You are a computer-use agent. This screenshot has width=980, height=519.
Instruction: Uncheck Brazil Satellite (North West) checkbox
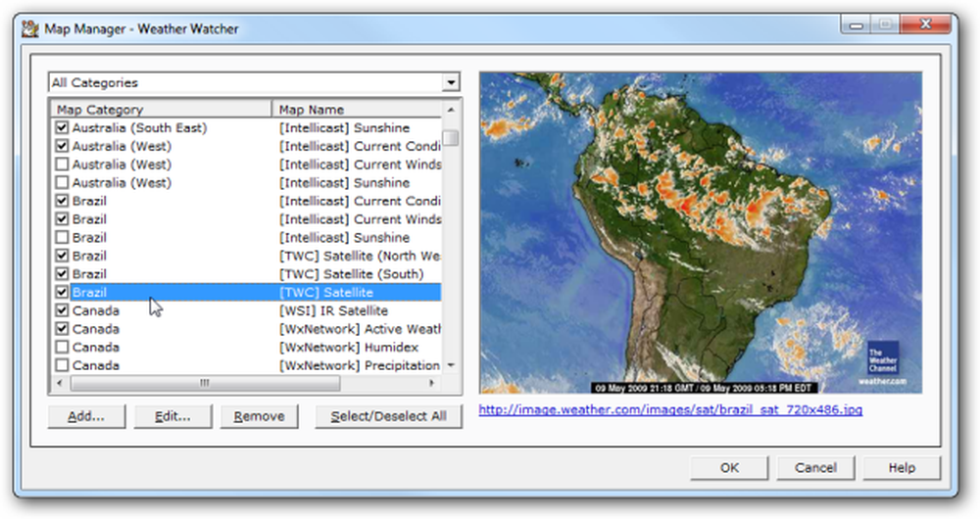coord(62,256)
